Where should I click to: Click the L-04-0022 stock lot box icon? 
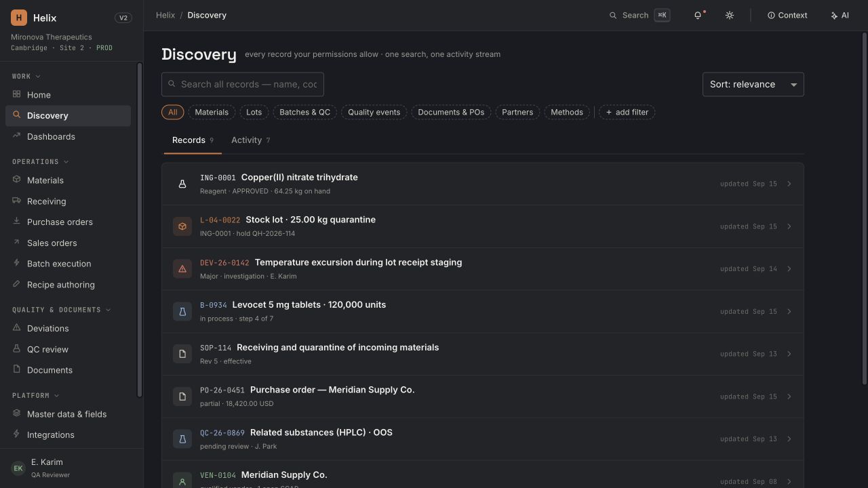[x=182, y=226]
